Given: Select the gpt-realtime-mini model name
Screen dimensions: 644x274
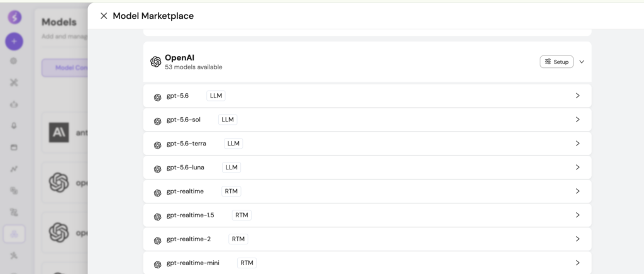Looking at the screenshot, I should tap(193, 263).
